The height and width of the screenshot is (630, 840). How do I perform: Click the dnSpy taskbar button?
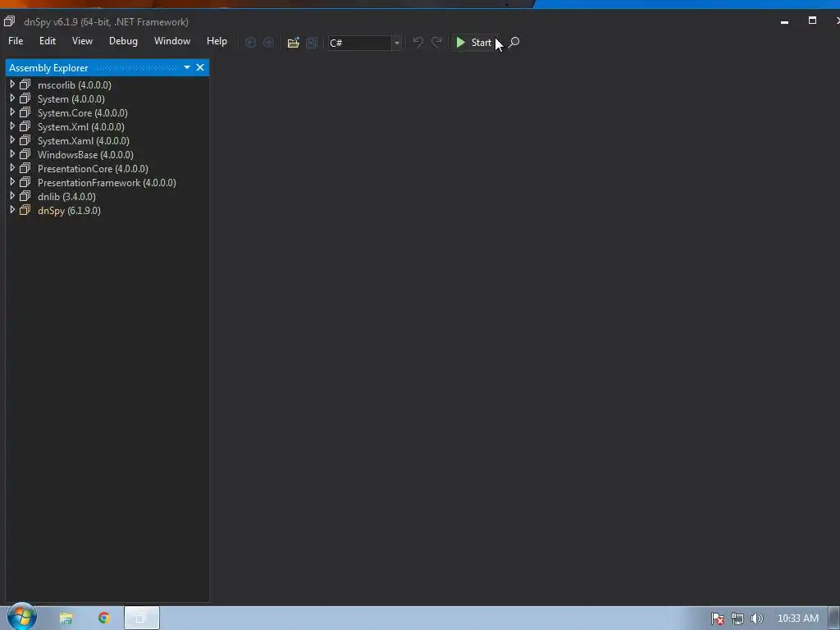pos(141,619)
